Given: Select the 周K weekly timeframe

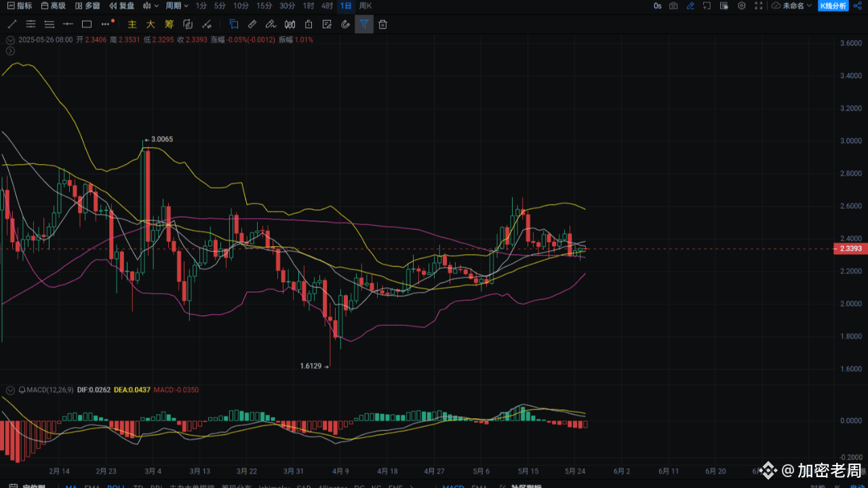Looking at the screenshot, I should coord(366,5).
